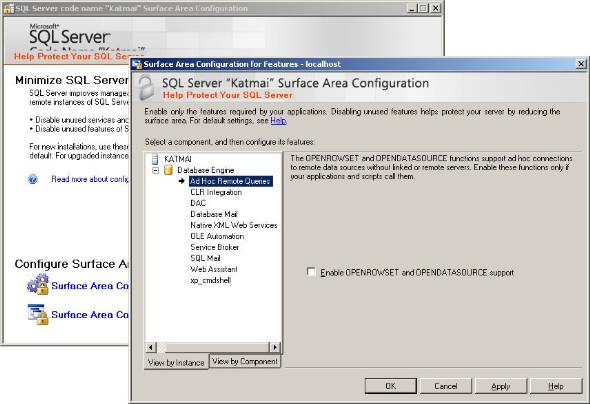Click the title bar icon of the Katmai back window
Viewport: 590px width, 404px height.
click(x=8, y=9)
